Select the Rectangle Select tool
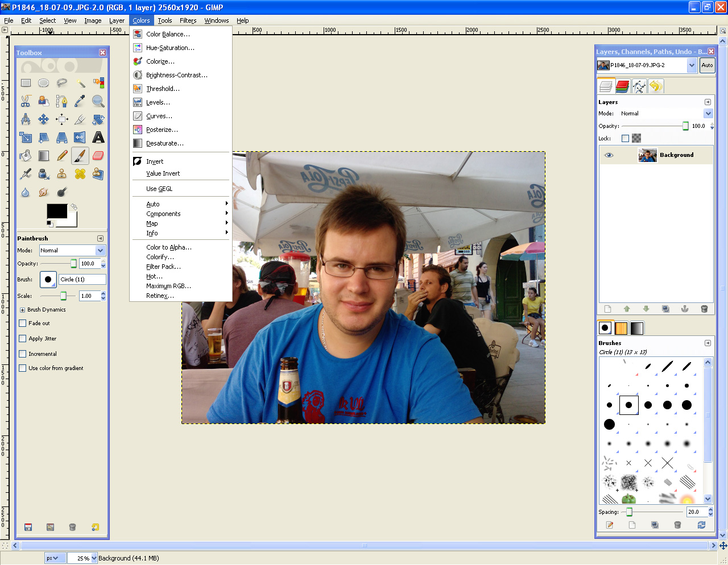This screenshot has height=565, width=728. [26, 83]
